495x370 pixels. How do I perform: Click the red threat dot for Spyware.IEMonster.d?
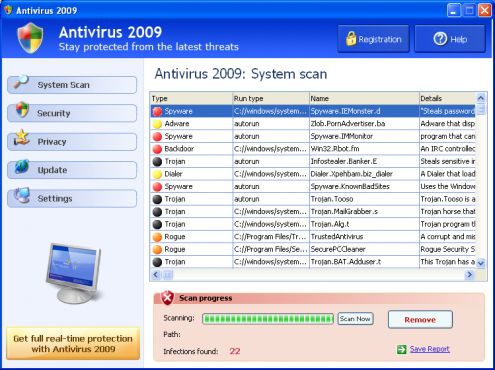pos(157,111)
